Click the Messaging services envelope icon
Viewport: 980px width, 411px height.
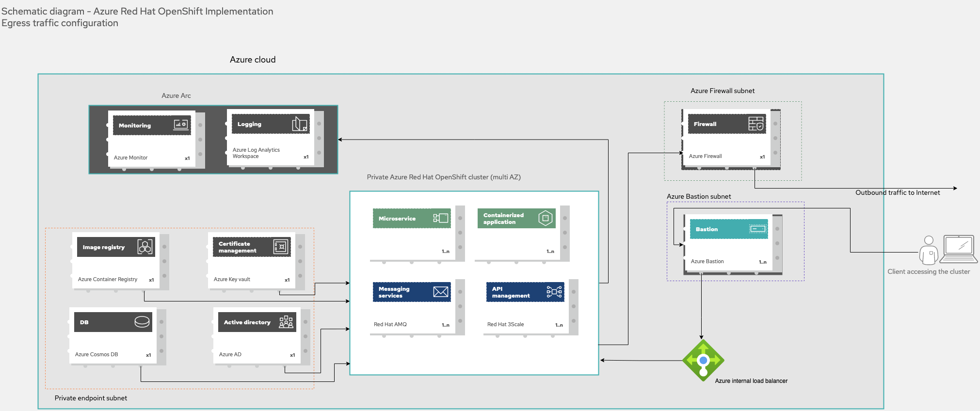point(440,292)
